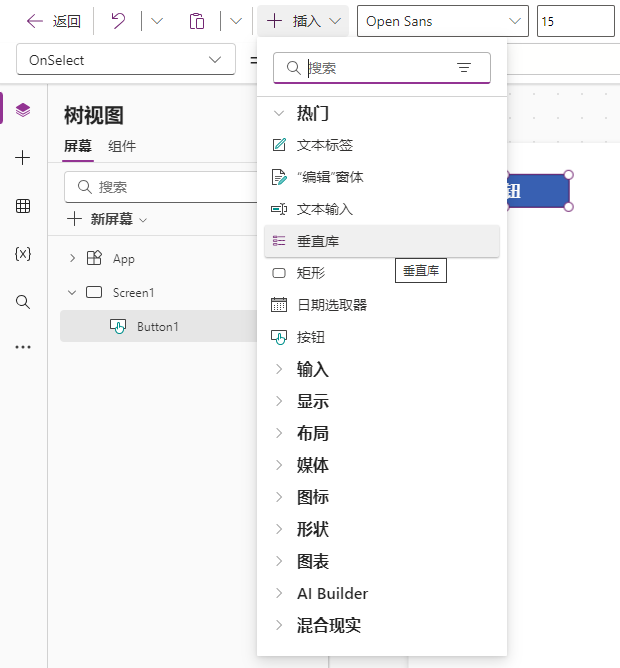Expand the 形状 category
The height and width of the screenshot is (668, 620).
[x=279, y=529]
